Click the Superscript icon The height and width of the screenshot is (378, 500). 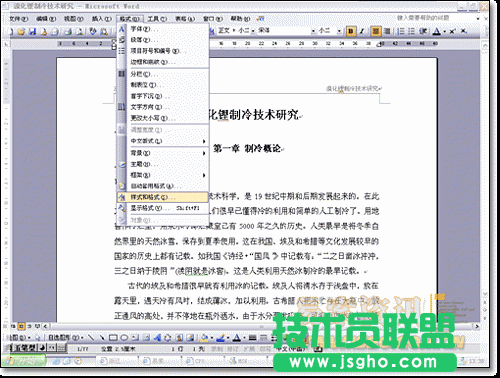453,31
